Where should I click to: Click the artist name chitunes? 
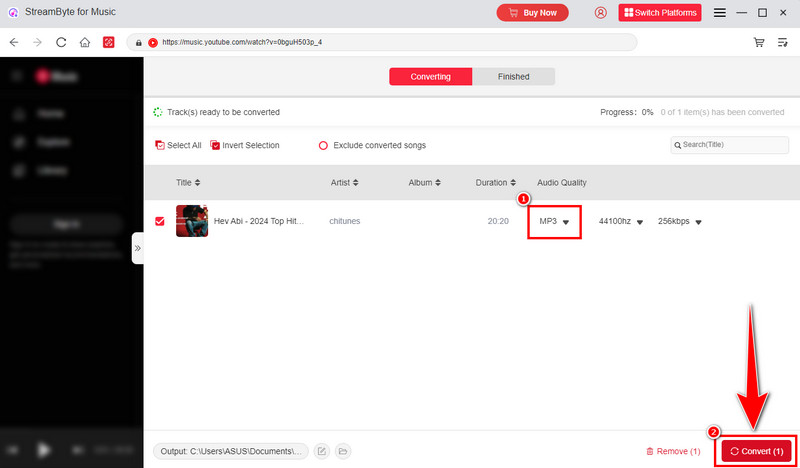pyautogui.click(x=344, y=221)
